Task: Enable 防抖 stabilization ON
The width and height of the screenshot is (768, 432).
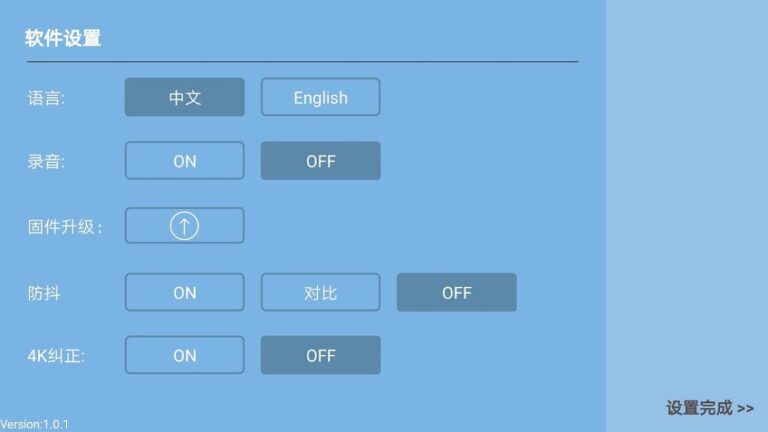Action: tap(184, 293)
